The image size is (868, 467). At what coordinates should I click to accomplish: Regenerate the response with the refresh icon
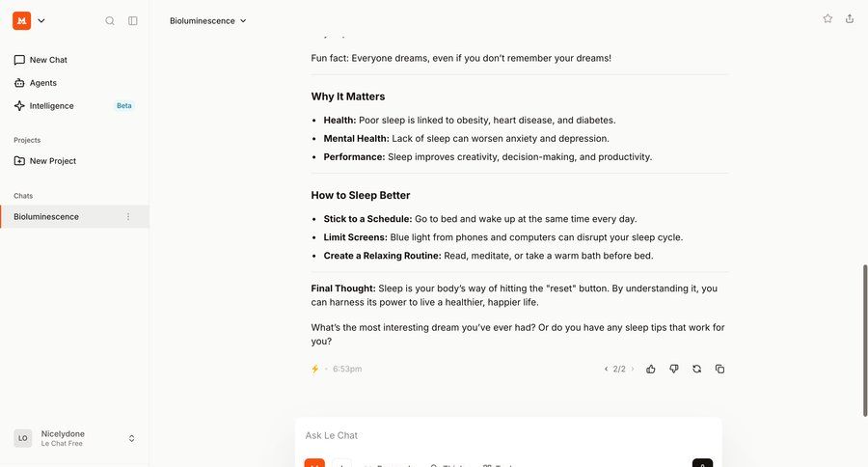(697, 369)
